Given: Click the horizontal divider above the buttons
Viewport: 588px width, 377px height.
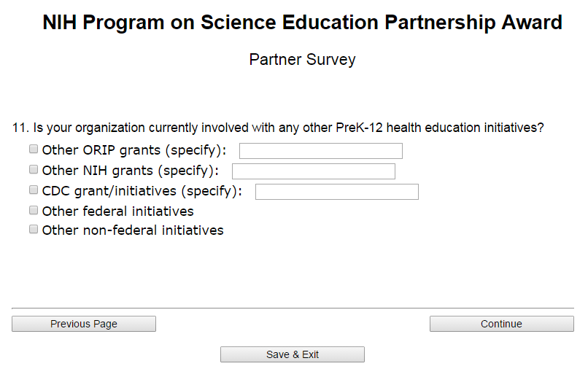Looking at the screenshot, I should 293,308.
